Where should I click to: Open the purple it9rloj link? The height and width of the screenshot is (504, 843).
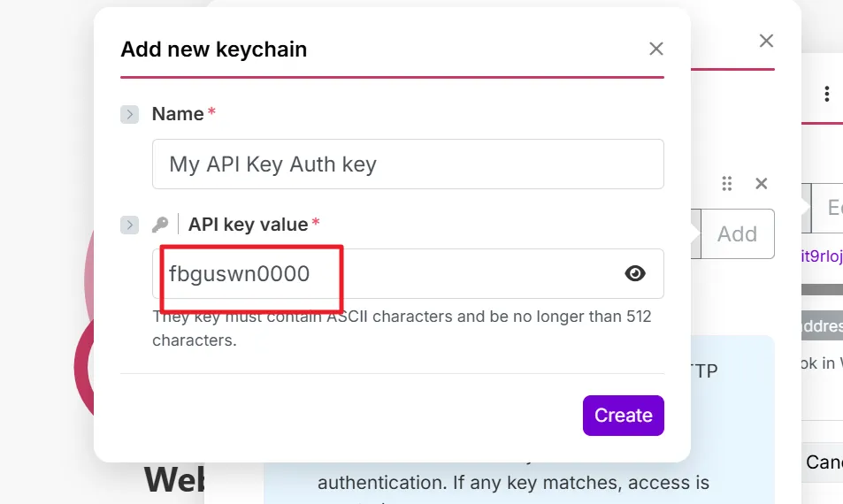point(822,256)
